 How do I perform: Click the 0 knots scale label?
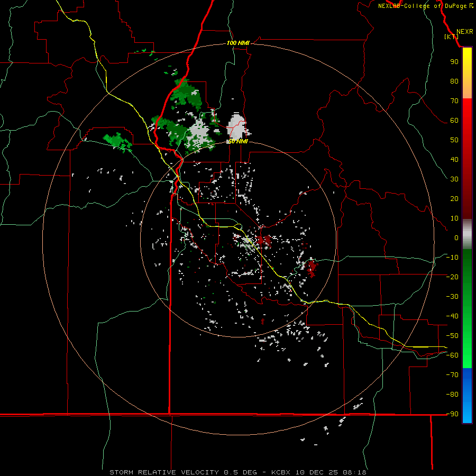(456, 237)
